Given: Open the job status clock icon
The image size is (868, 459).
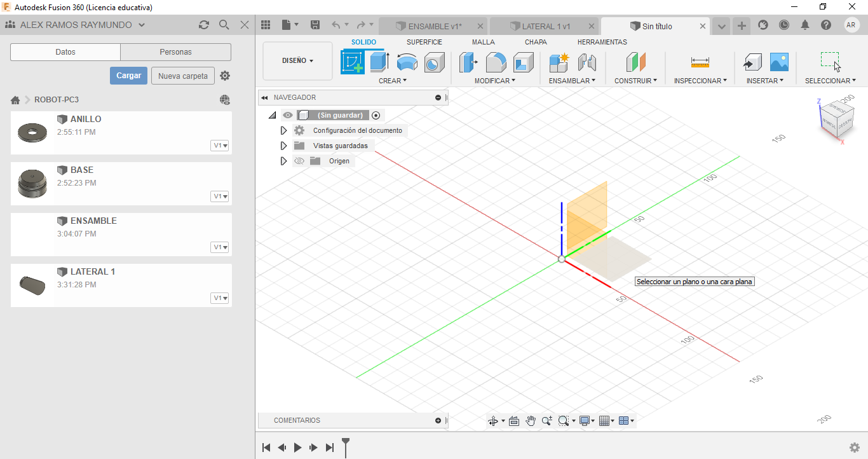Looking at the screenshot, I should 784,25.
